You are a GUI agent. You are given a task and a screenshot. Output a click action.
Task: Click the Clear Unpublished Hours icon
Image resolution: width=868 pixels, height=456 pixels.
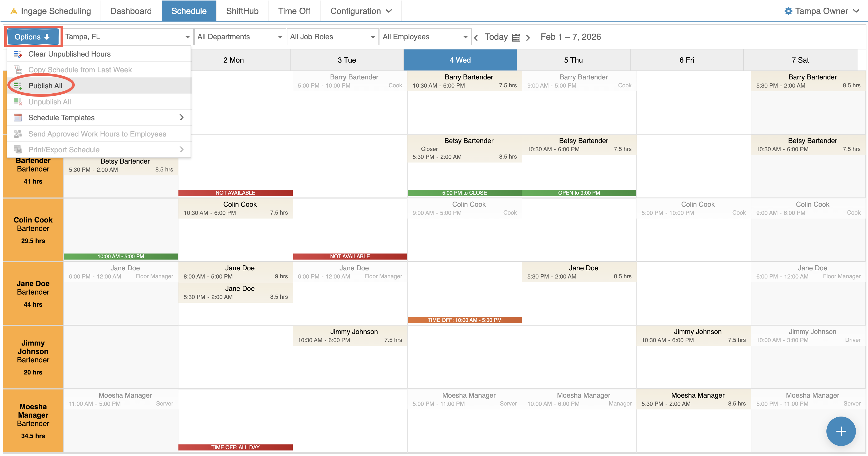(x=18, y=54)
